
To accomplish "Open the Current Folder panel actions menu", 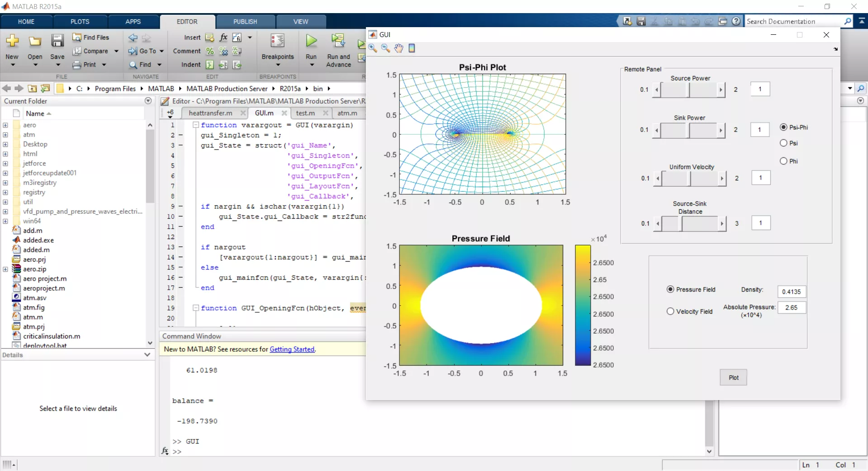I will coord(148,101).
